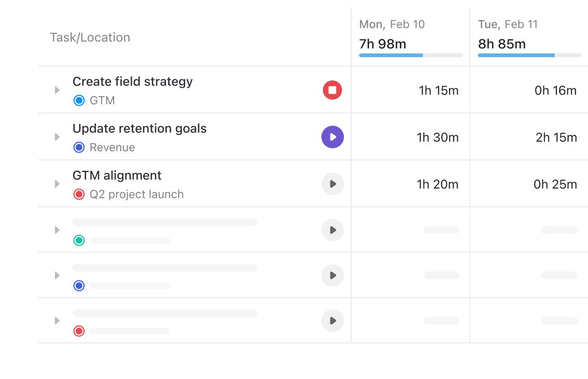Click Monday's 7h 98m progress bar
The height and width of the screenshot is (379, 588).
tap(411, 55)
